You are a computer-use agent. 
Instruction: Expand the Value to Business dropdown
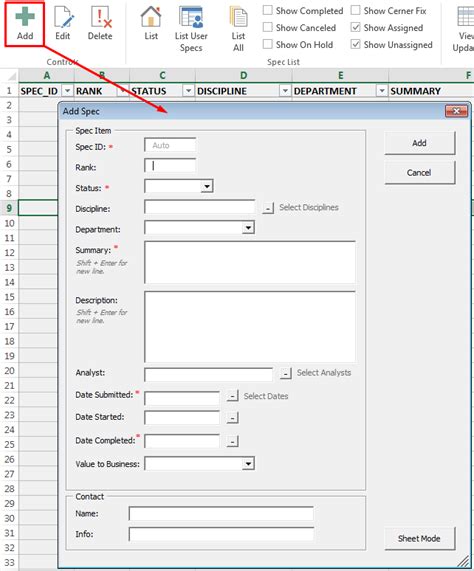tap(248, 464)
